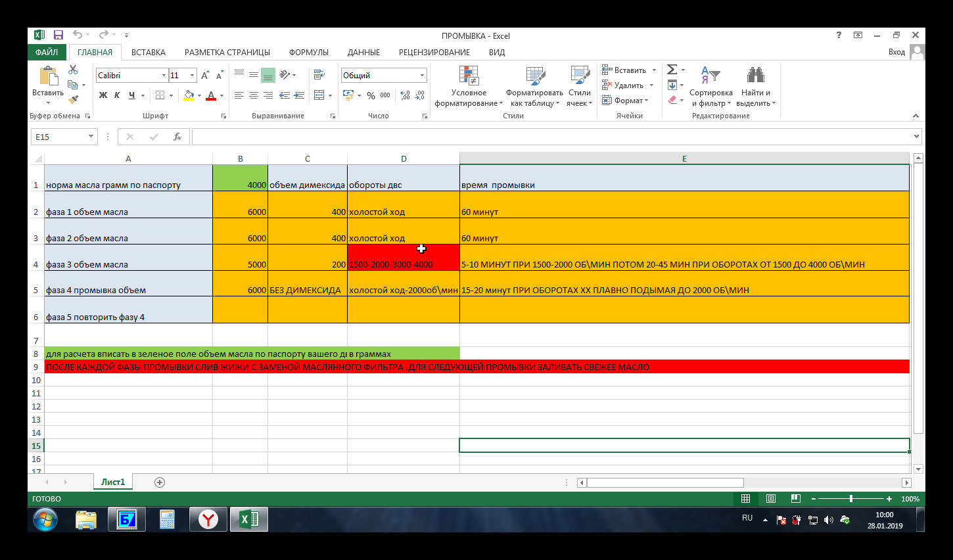This screenshot has height=560, width=953.
Task: Open Yandex Browser from the taskbar
Action: pyautogui.click(x=208, y=520)
